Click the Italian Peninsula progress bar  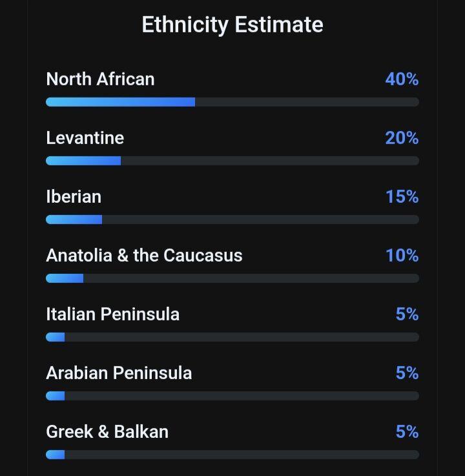232,337
